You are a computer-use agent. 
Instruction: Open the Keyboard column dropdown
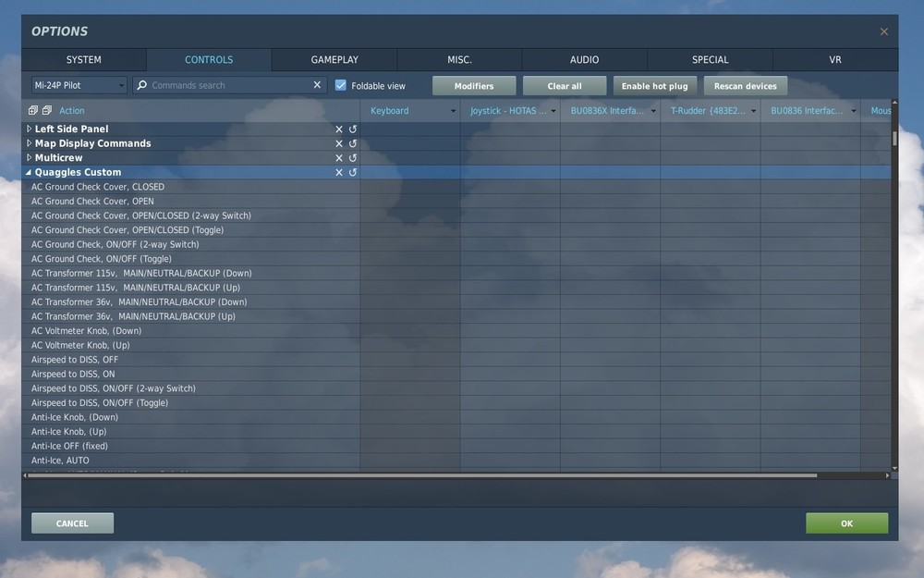pos(453,111)
